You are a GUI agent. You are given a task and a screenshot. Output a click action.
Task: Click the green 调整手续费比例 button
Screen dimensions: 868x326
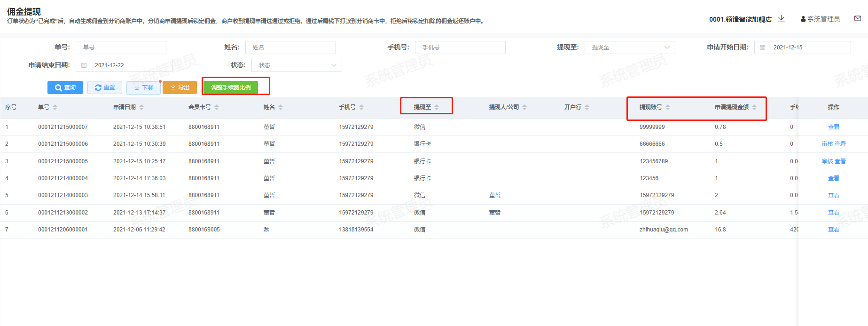(x=230, y=87)
